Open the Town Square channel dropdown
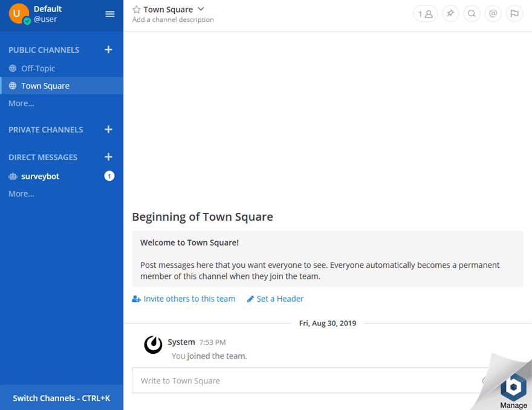Image resolution: width=532 pixels, height=410 pixels. (201, 9)
